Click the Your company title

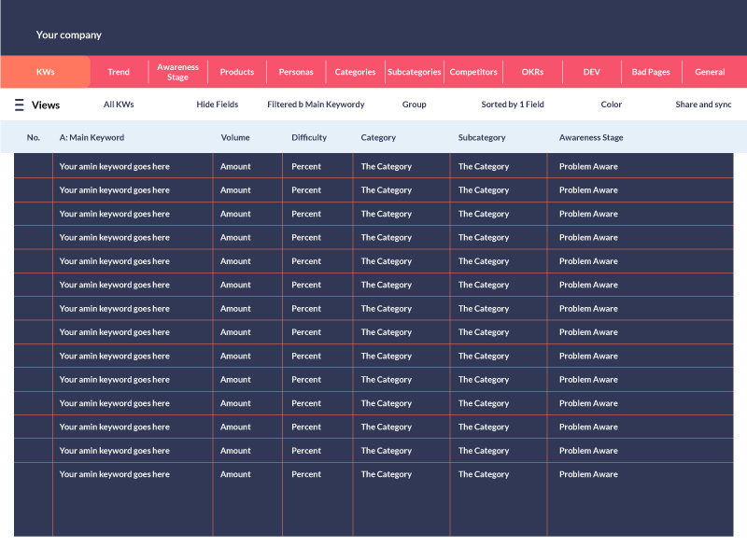(69, 35)
